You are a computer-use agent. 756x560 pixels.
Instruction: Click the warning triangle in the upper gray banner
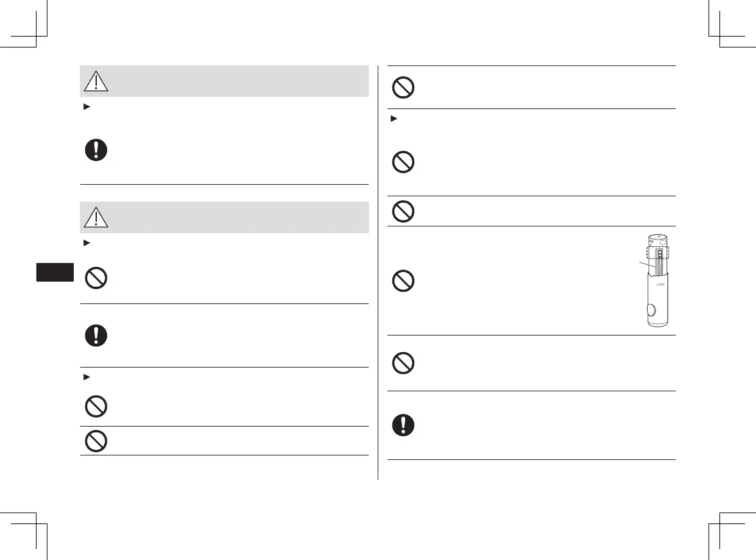[x=96, y=81]
